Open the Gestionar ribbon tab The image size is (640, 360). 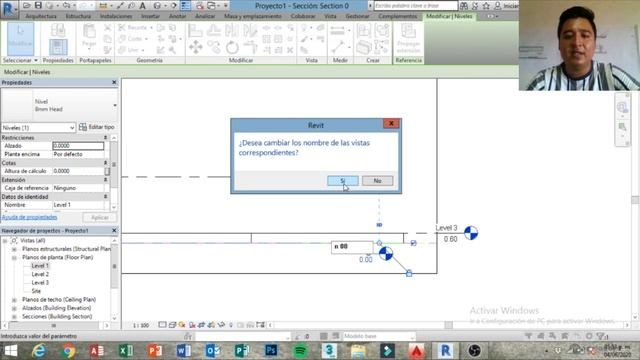tap(357, 16)
